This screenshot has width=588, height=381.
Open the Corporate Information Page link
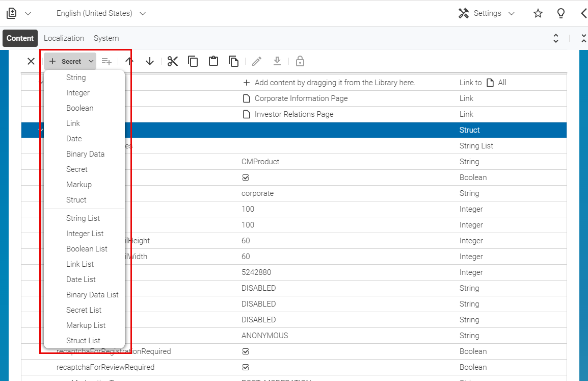coord(301,98)
